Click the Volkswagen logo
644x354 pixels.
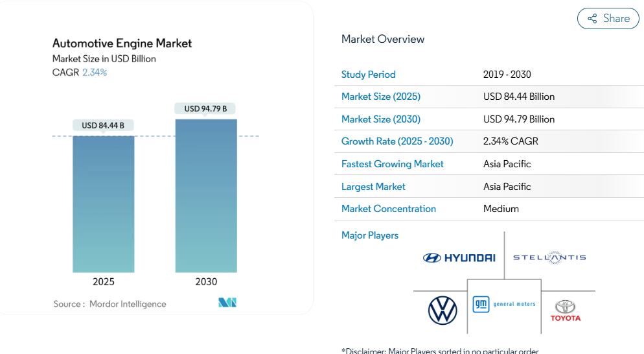pyautogui.click(x=443, y=310)
